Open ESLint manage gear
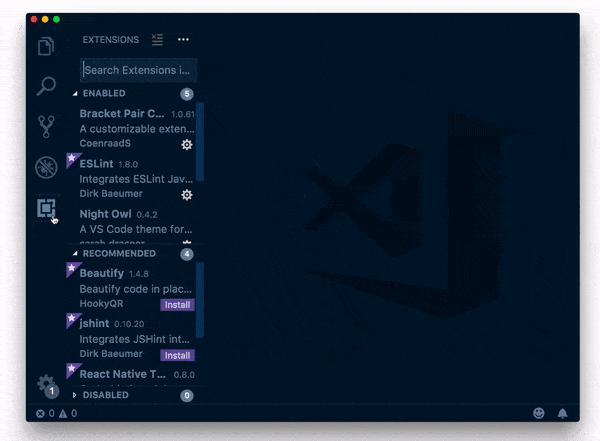 (187, 195)
